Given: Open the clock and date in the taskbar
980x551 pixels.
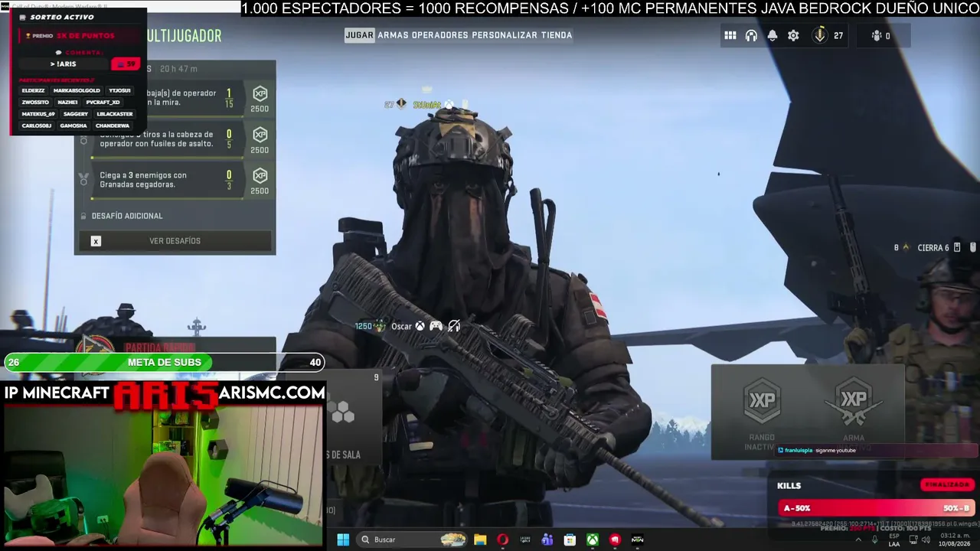Looking at the screenshot, I should (x=955, y=540).
